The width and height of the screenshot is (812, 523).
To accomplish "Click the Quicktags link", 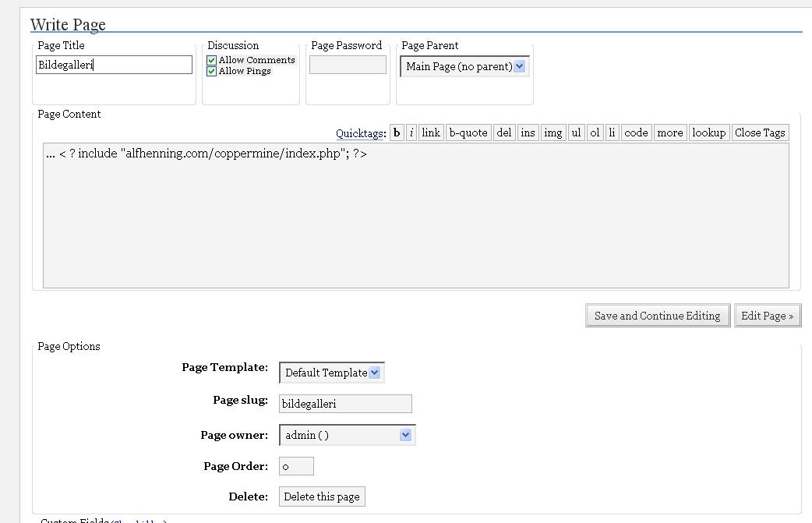I will pyautogui.click(x=359, y=133).
